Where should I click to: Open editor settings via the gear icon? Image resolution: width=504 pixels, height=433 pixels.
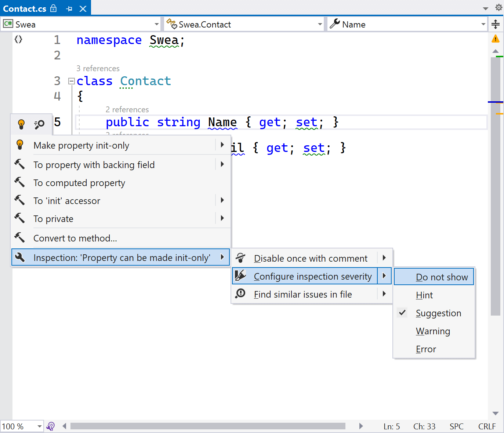click(498, 7)
